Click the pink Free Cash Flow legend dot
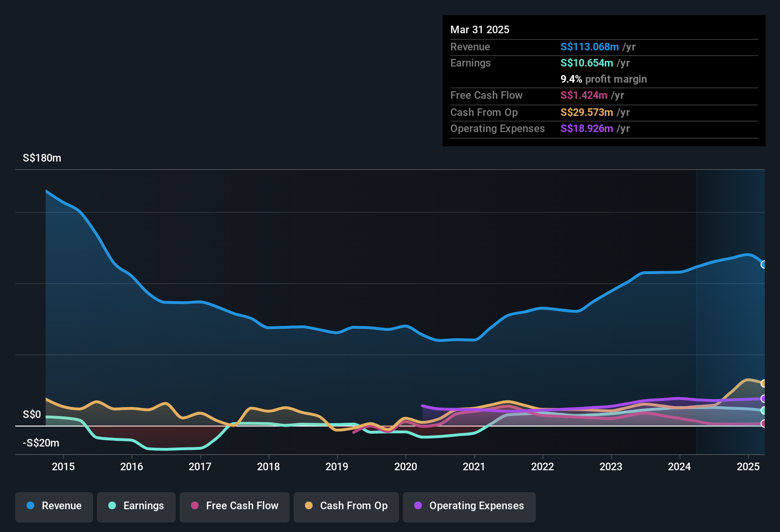780x532 pixels. click(195, 505)
